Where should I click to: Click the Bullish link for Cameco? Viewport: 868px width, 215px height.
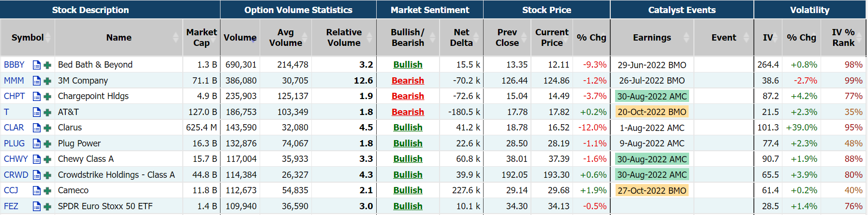[408, 190]
